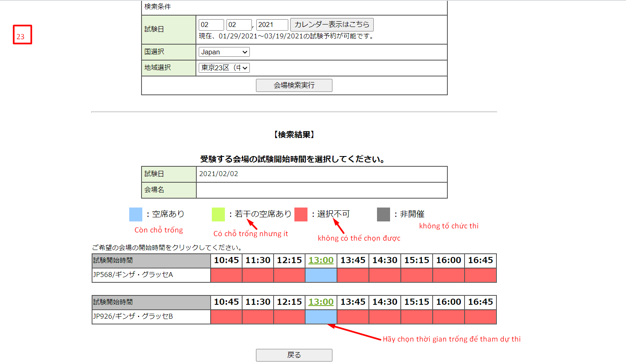626x364 pixels.
Task: Click the day input field before the year
Action: click(239, 25)
